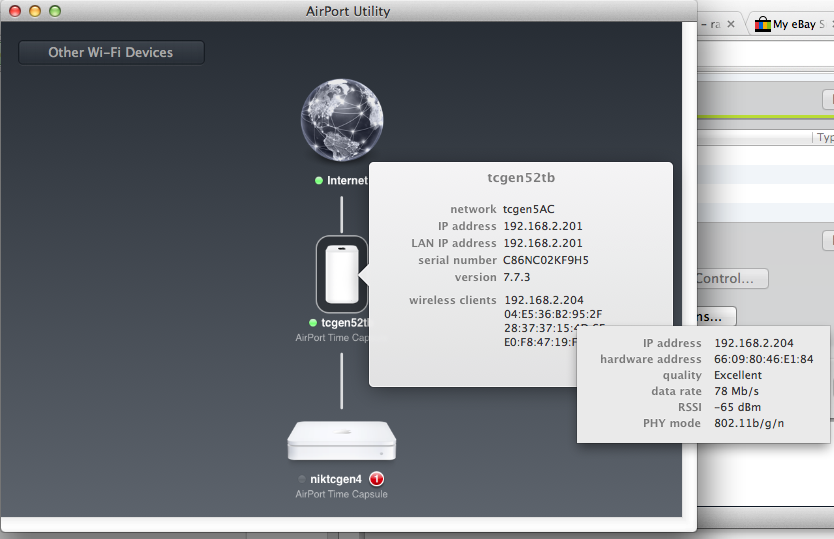The height and width of the screenshot is (539, 834).
Task: Select the tcgen52tb AirPort tower icon
Action: (341, 274)
